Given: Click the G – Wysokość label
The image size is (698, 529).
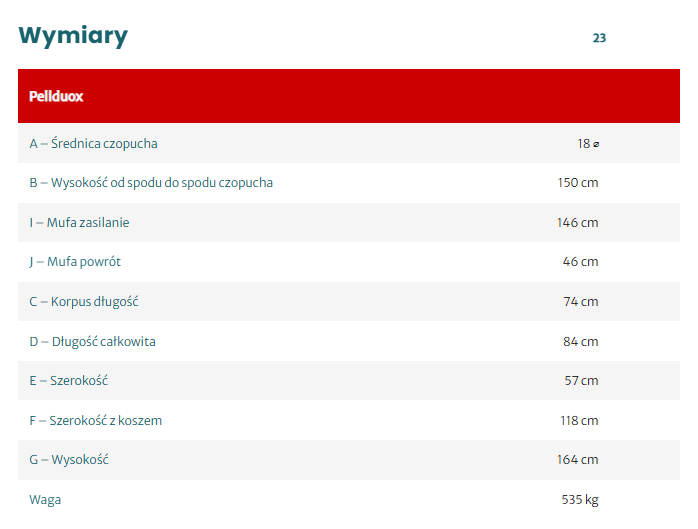Looking at the screenshot, I should pyautogui.click(x=69, y=459).
